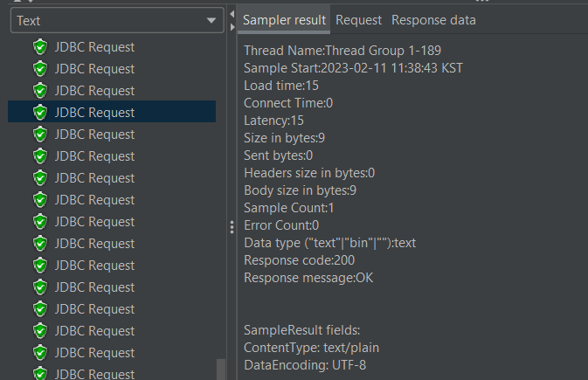Image resolution: width=588 pixels, height=380 pixels.
Task: Show the Response data tab
Action: pyautogui.click(x=433, y=20)
